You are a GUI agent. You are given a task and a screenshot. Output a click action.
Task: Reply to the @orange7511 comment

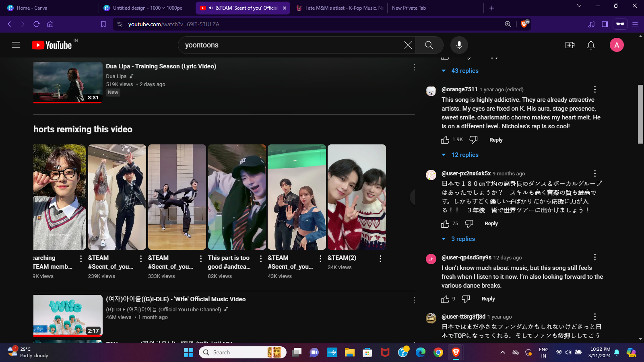coord(496,140)
